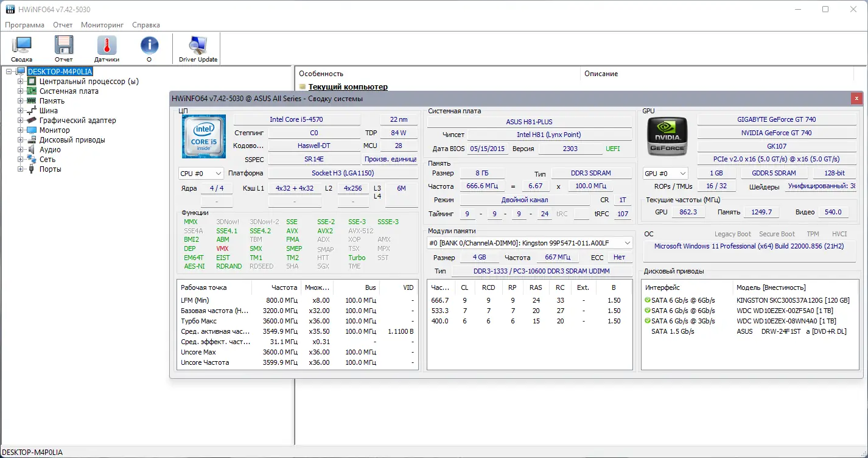Select the Турбо Макс operating point row

pos(298,321)
